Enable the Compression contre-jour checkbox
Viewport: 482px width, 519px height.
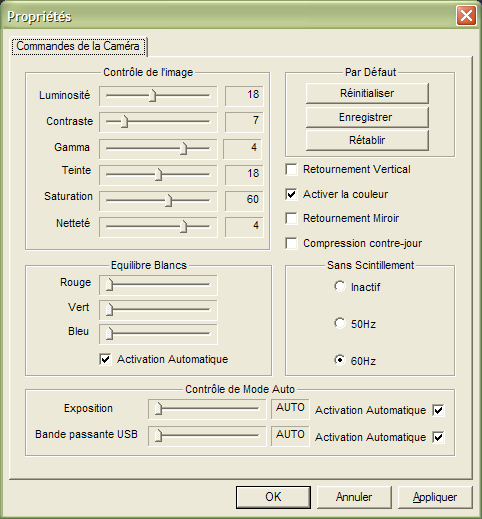[291, 243]
